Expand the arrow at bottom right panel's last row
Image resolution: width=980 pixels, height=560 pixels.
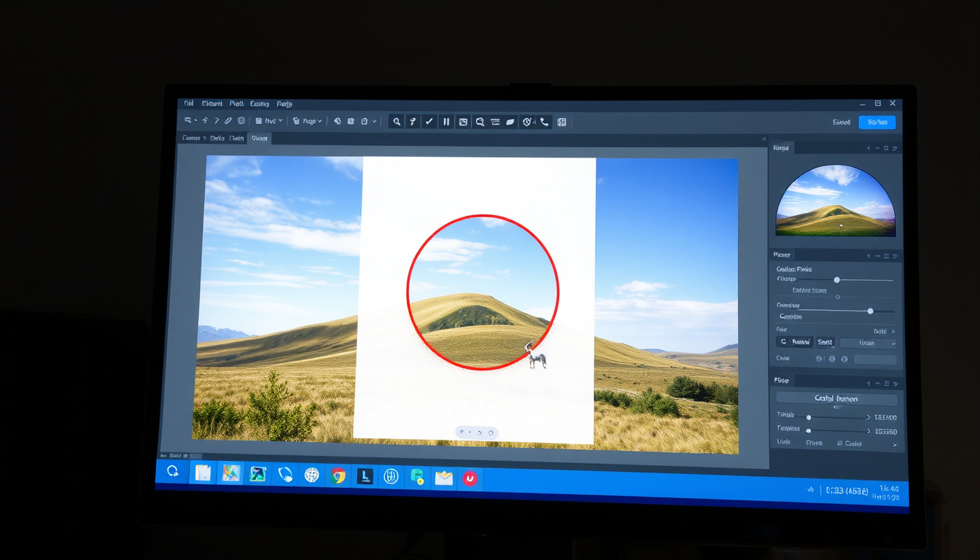895,444
